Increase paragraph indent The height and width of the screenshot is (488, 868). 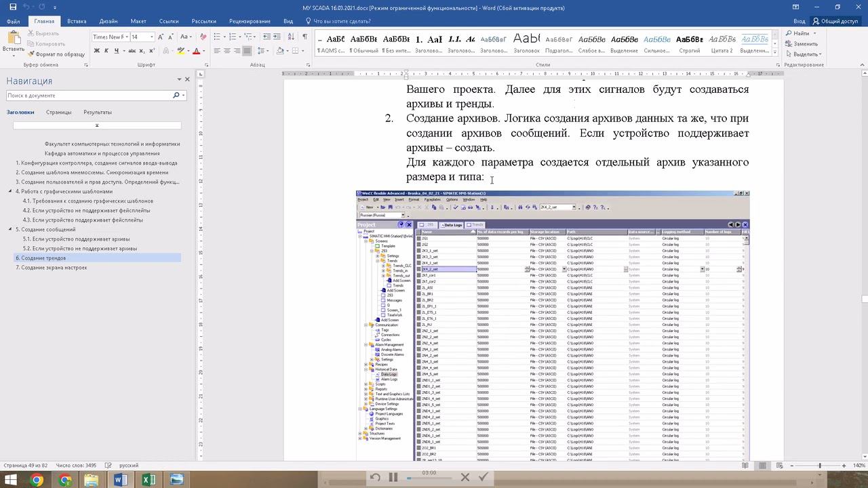point(277,37)
